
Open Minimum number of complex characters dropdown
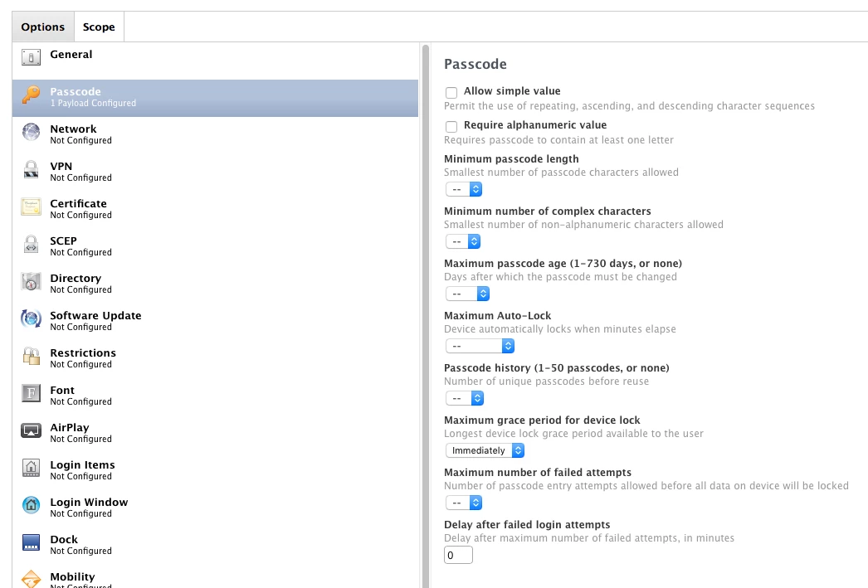463,241
